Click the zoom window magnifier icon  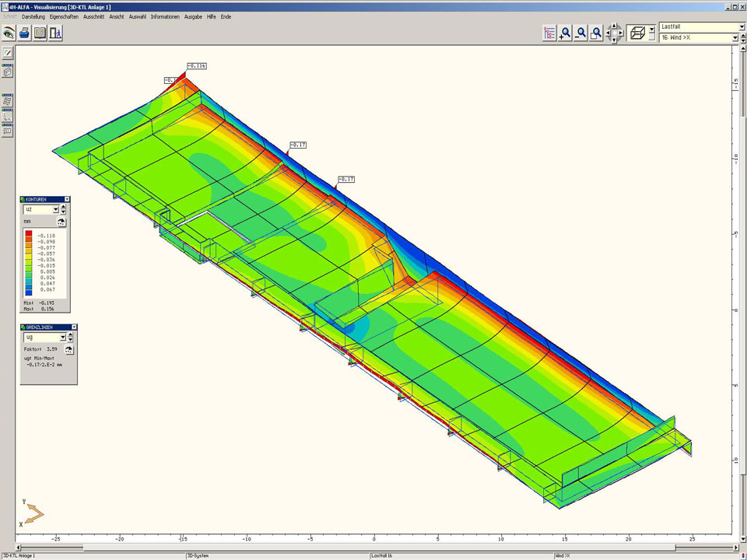click(x=596, y=33)
